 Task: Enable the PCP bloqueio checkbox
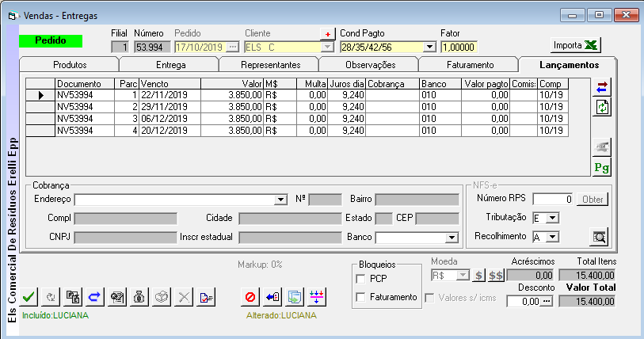[361, 279]
